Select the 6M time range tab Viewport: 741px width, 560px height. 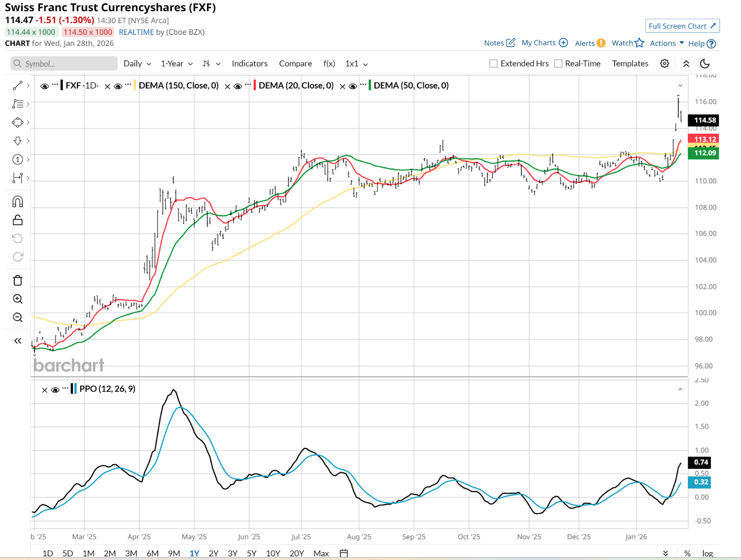[152, 553]
